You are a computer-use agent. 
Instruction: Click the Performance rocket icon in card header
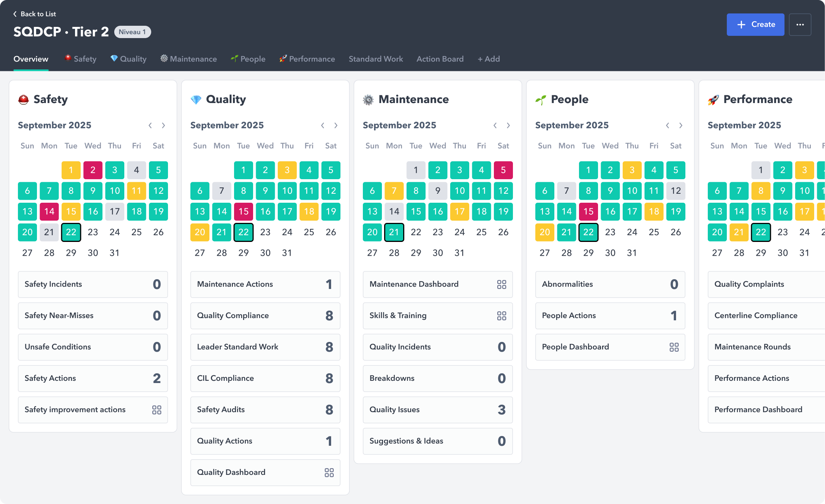click(x=713, y=100)
